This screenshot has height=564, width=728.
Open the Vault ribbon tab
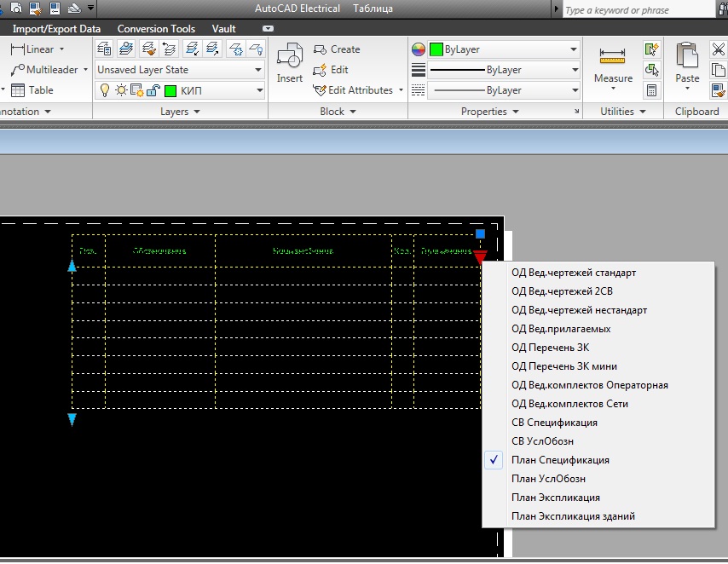click(223, 29)
